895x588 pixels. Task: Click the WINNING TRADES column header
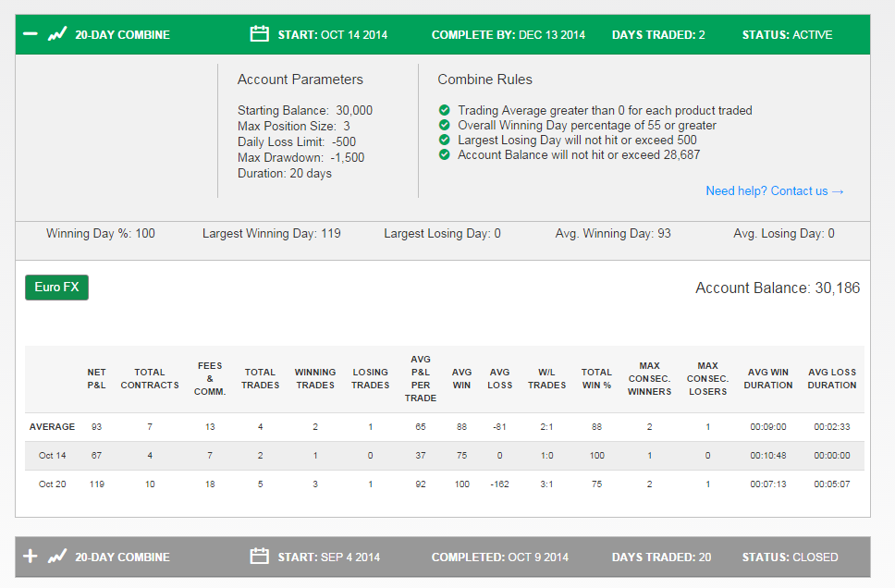315,378
